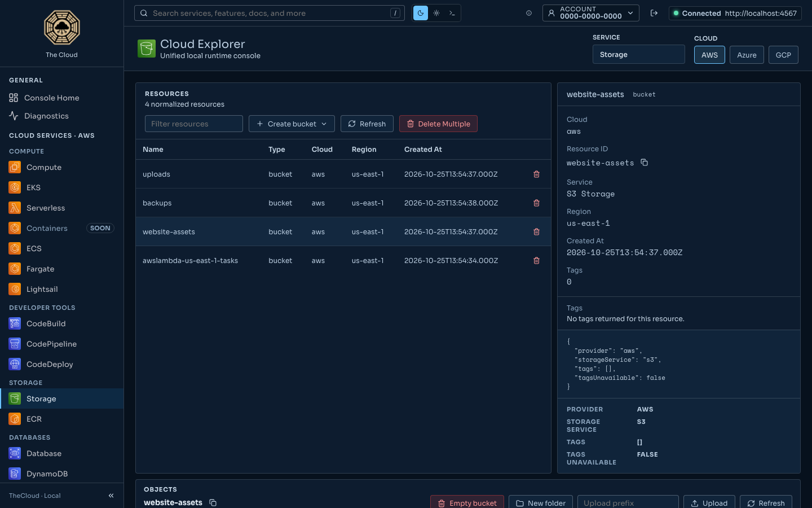Select the AWS cloud tab
The height and width of the screenshot is (508, 812).
(x=709, y=55)
